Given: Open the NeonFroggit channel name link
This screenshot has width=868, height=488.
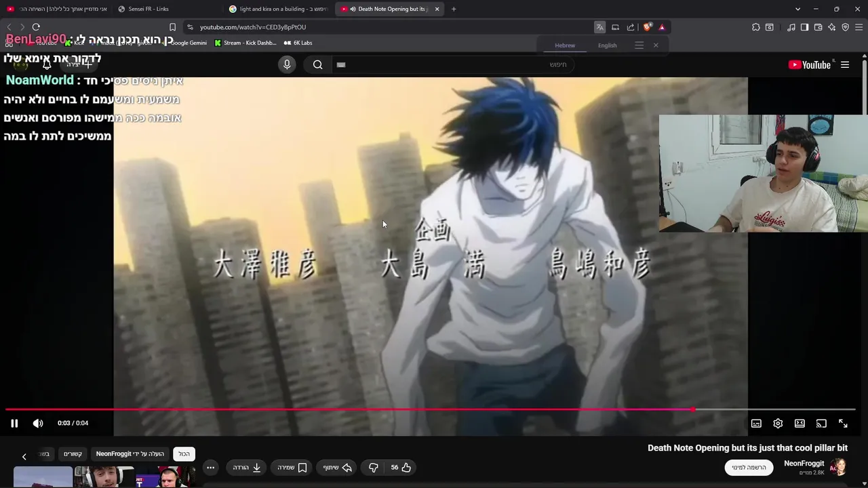Looking at the screenshot, I should click(x=804, y=464).
